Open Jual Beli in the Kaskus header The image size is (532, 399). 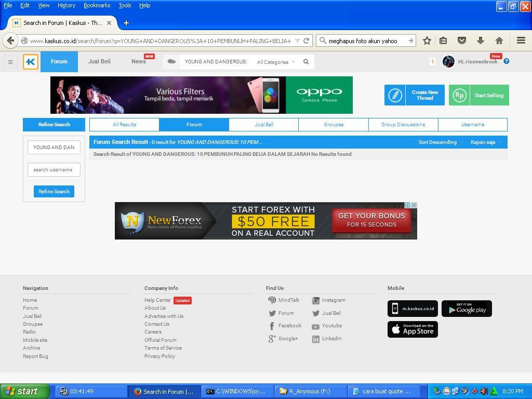(99, 61)
